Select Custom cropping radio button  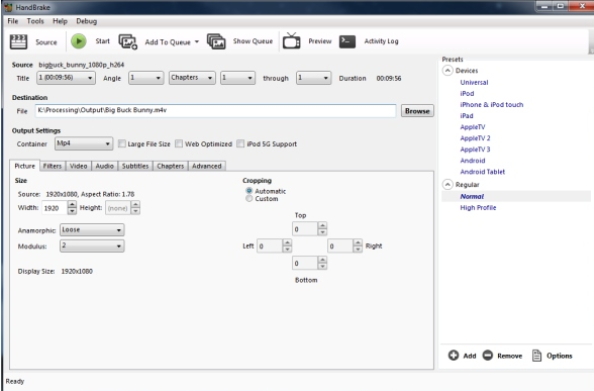pyautogui.click(x=249, y=199)
